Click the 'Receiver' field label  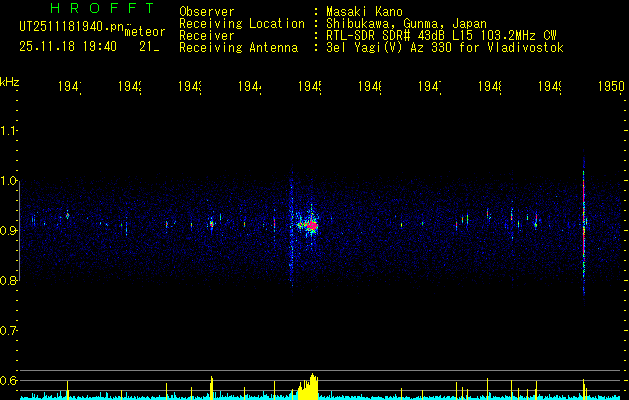click(207, 36)
